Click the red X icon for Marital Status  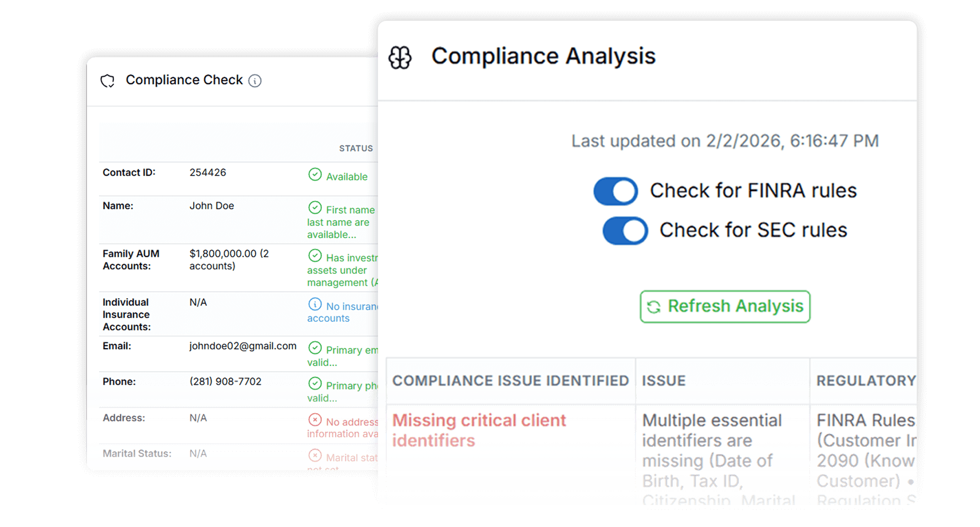(x=315, y=455)
